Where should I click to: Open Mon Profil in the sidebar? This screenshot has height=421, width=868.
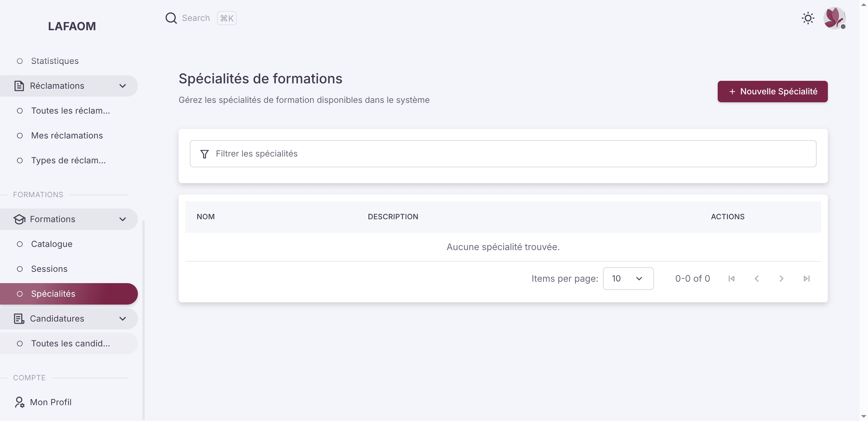69,402
